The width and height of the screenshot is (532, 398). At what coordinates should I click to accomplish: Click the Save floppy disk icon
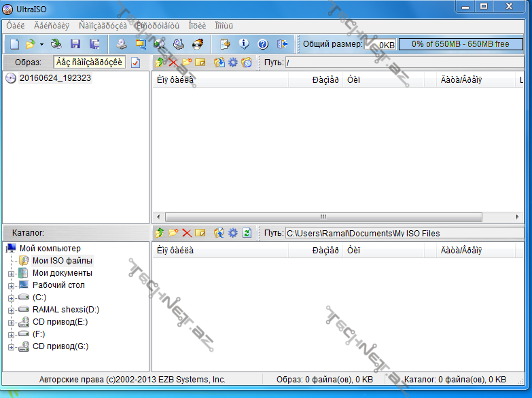pyautogui.click(x=75, y=44)
